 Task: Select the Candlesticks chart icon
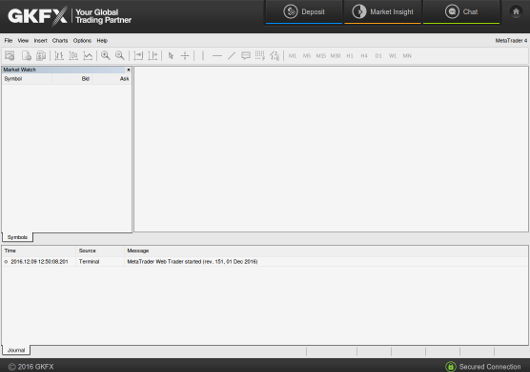click(73, 56)
